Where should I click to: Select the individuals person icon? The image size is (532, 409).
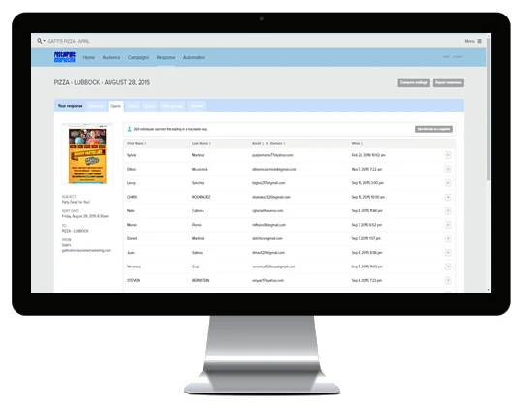click(x=129, y=129)
